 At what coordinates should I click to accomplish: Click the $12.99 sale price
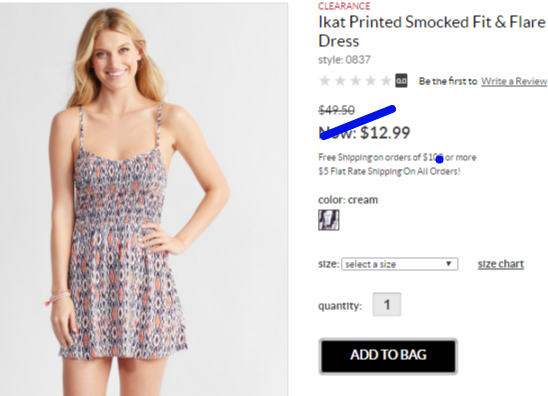coord(385,133)
